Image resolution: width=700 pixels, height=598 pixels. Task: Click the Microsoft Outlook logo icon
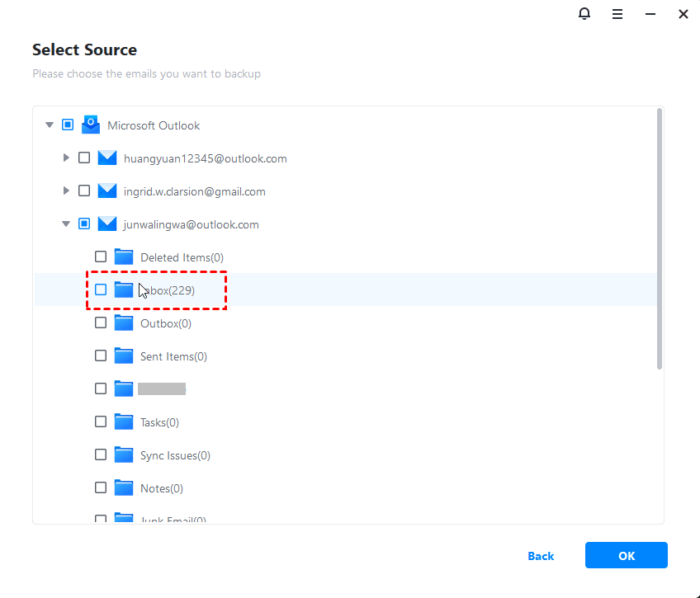click(90, 125)
